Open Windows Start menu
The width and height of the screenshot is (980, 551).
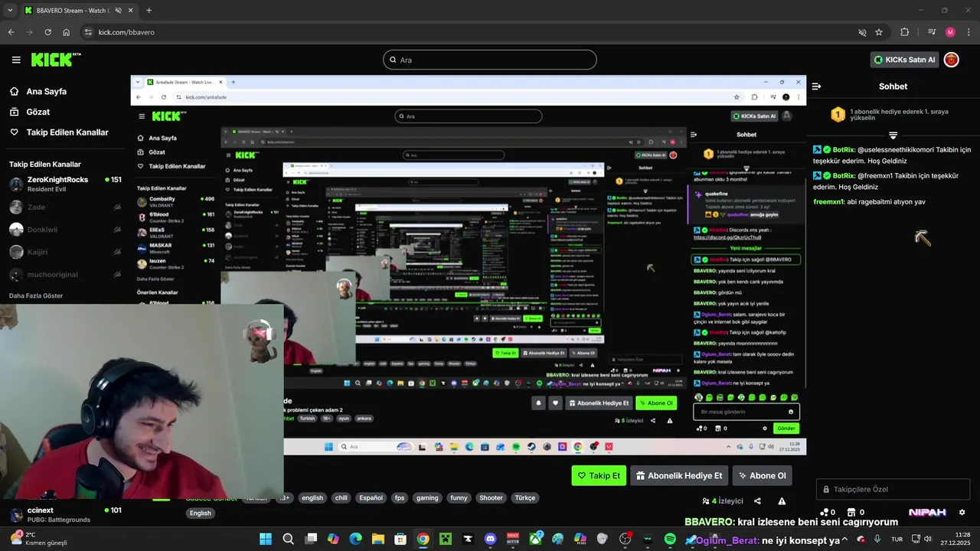pos(266,539)
